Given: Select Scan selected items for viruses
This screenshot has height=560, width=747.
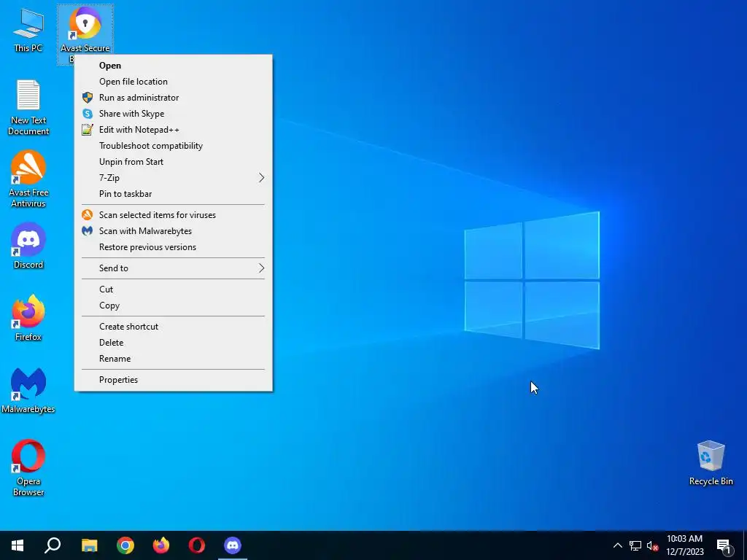Looking at the screenshot, I should tap(174, 215).
